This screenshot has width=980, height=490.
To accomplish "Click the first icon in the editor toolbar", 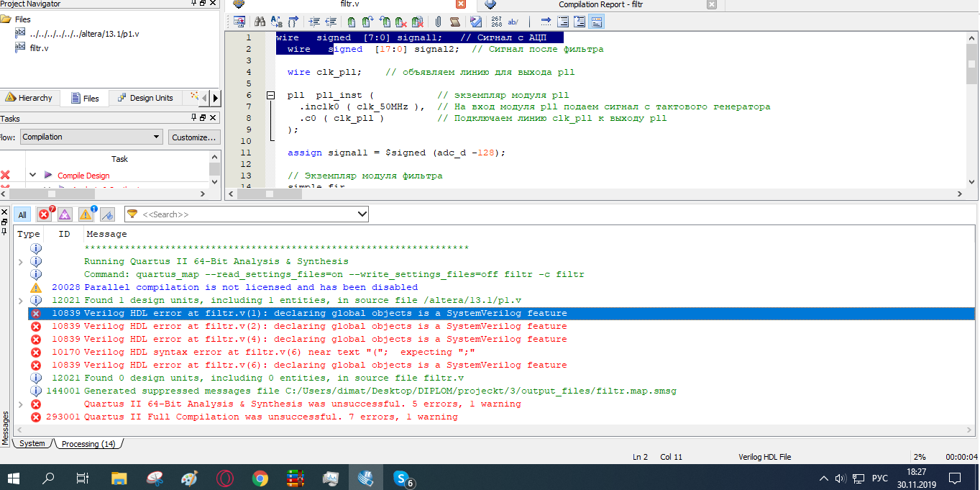I will [239, 22].
